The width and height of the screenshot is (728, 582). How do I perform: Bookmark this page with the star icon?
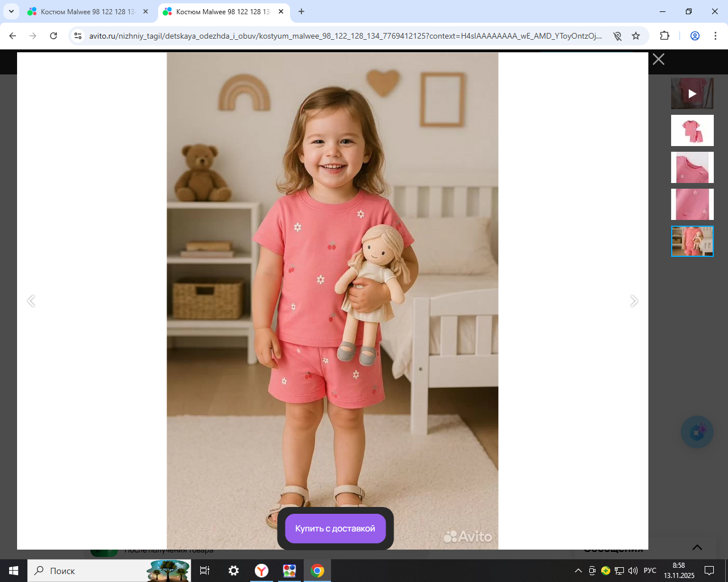[x=636, y=36]
